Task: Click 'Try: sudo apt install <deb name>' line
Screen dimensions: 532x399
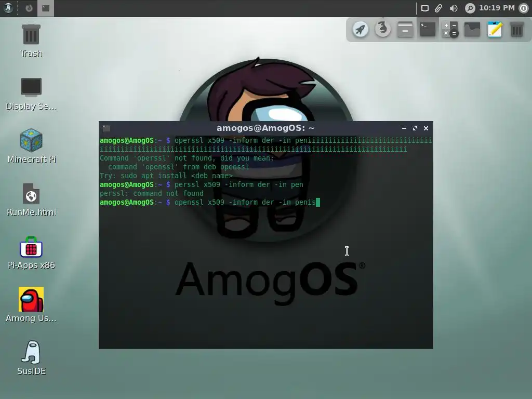Action: [x=166, y=176]
